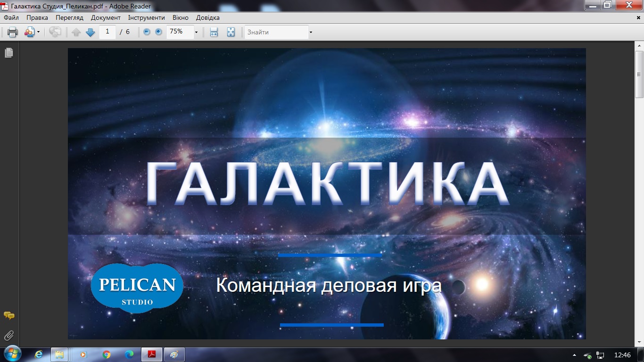Click the greyed-out globe review icon
Screen dimensions: 644x362
click(55, 32)
